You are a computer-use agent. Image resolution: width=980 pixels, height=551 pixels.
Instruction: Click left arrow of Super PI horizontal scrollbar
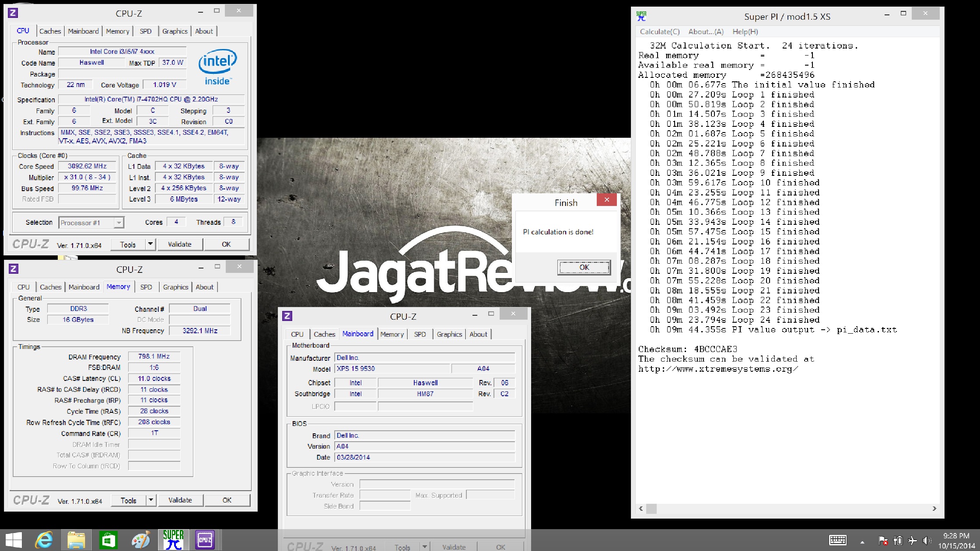[641, 509]
